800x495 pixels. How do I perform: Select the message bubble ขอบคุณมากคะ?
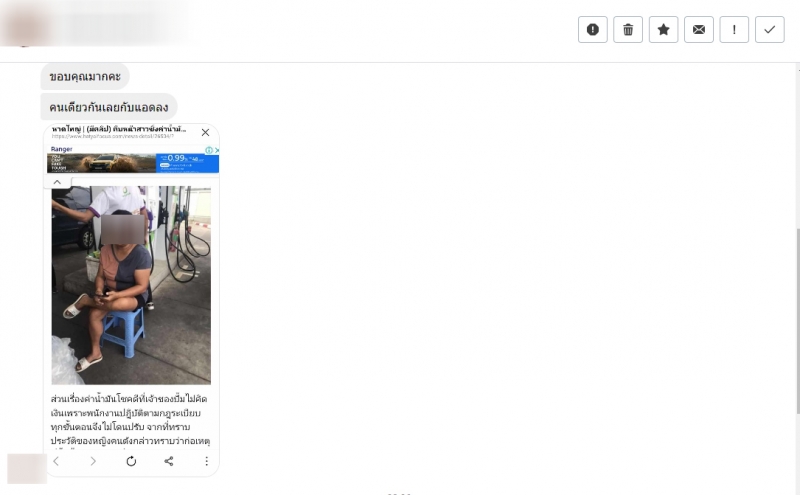click(85, 77)
